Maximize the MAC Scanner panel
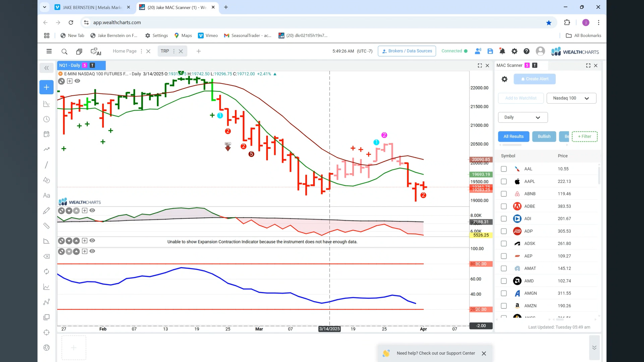The image size is (644, 362). point(588,66)
